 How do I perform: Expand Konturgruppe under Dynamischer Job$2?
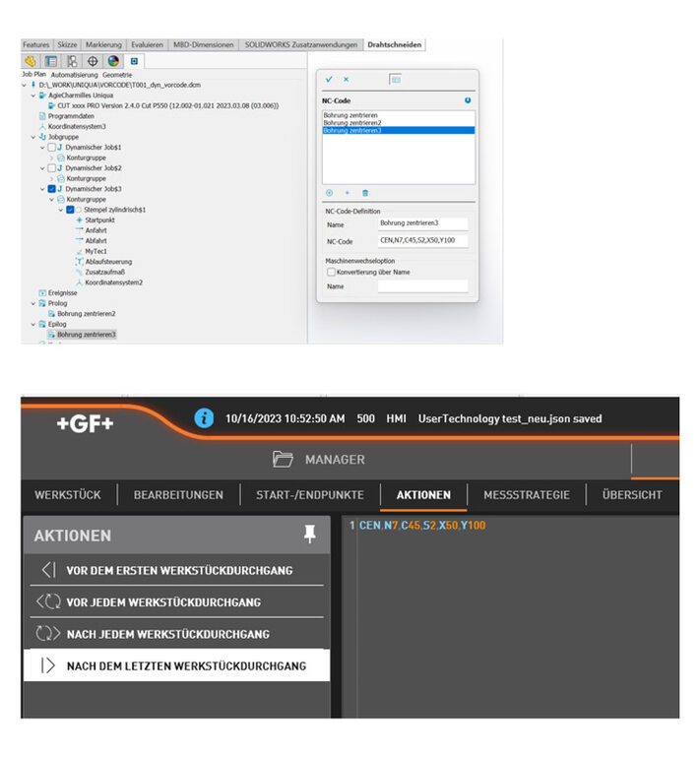coord(52,178)
